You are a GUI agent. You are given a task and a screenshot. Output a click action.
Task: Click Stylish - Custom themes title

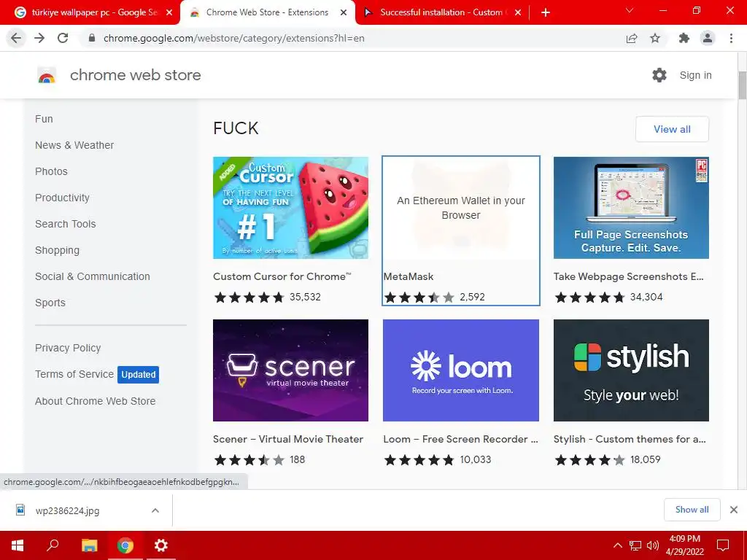(x=630, y=439)
